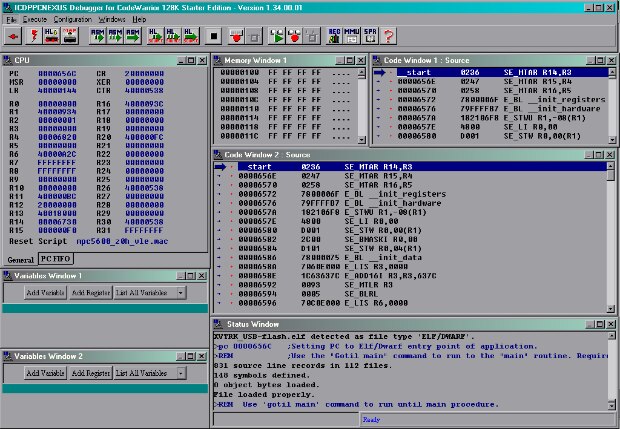Open the Execute menu
Image resolution: width=620 pixels, height=429 pixels.
click(34, 19)
